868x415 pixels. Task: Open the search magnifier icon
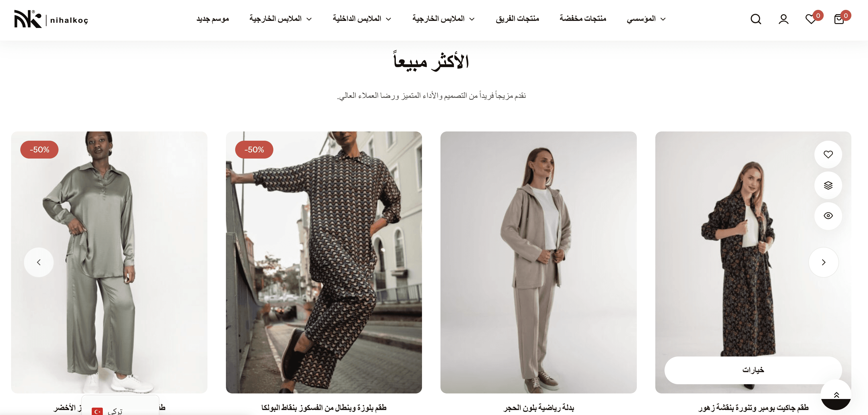tap(755, 19)
